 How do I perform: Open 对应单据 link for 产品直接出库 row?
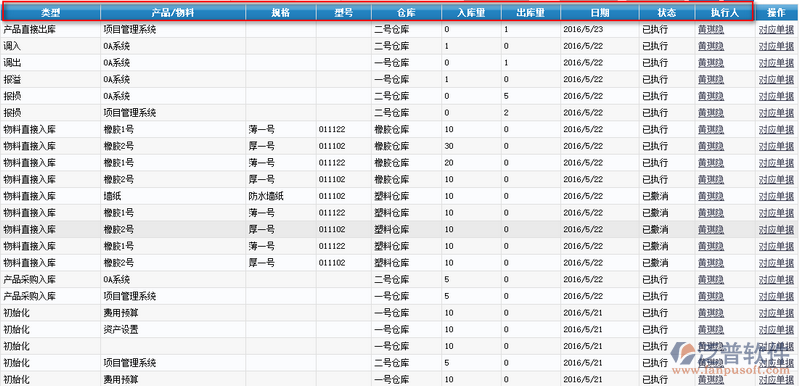(776, 30)
